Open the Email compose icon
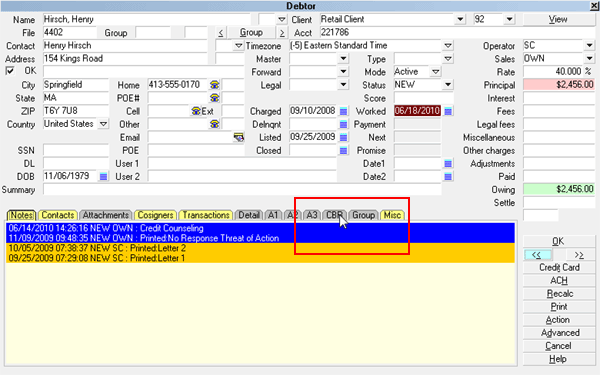This screenshot has height=375, width=600. point(239,137)
